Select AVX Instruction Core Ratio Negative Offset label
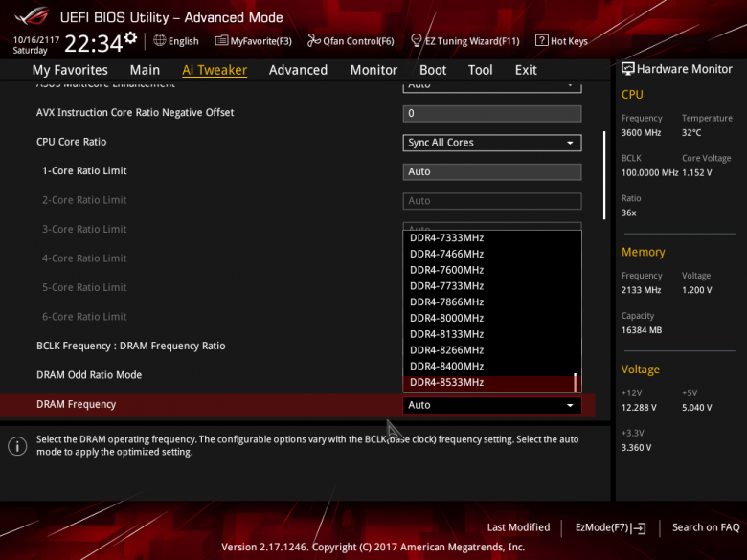The image size is (747, 560). (x=135, y=113)
